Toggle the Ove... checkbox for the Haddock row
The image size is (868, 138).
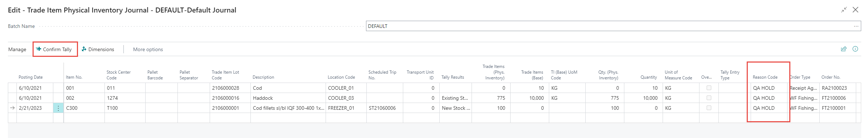coord(709,98)
